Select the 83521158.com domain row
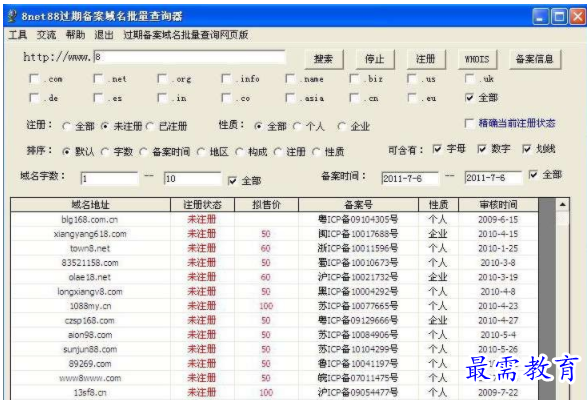587x400 pixels. tap(274, 263)
